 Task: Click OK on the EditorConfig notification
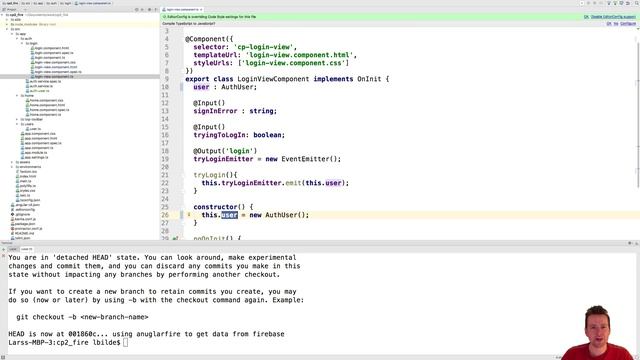(586, 17)
